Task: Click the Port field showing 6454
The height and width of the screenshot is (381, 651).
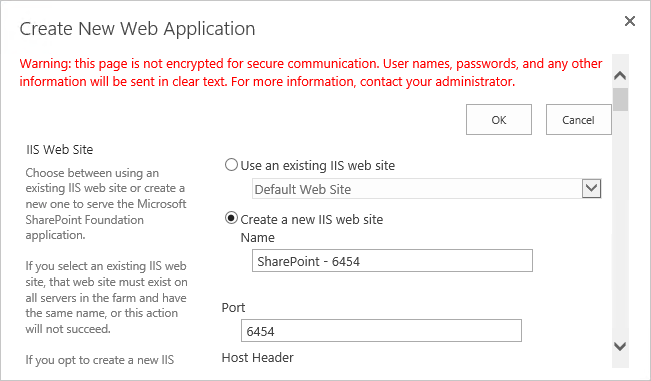Action: 381,331
